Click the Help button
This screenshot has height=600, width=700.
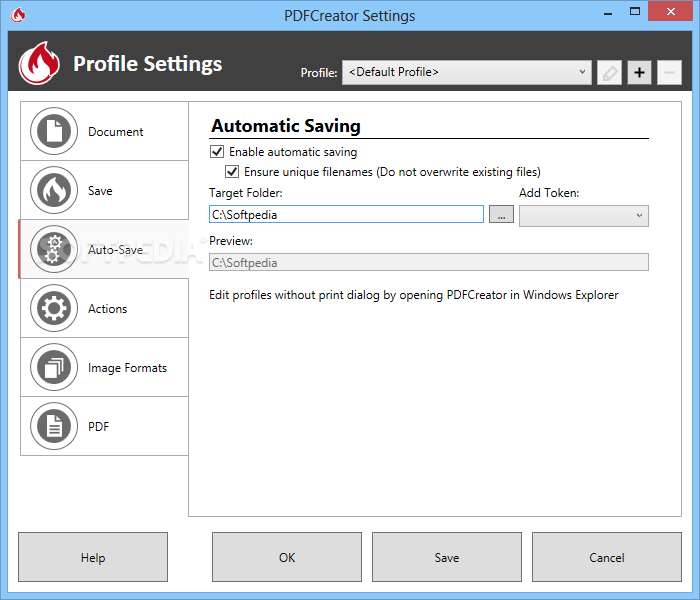point(93,557)
